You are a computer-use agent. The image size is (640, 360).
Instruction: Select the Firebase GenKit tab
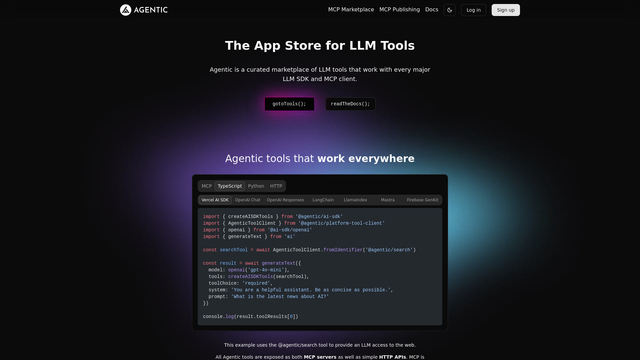tap(422, 200)
